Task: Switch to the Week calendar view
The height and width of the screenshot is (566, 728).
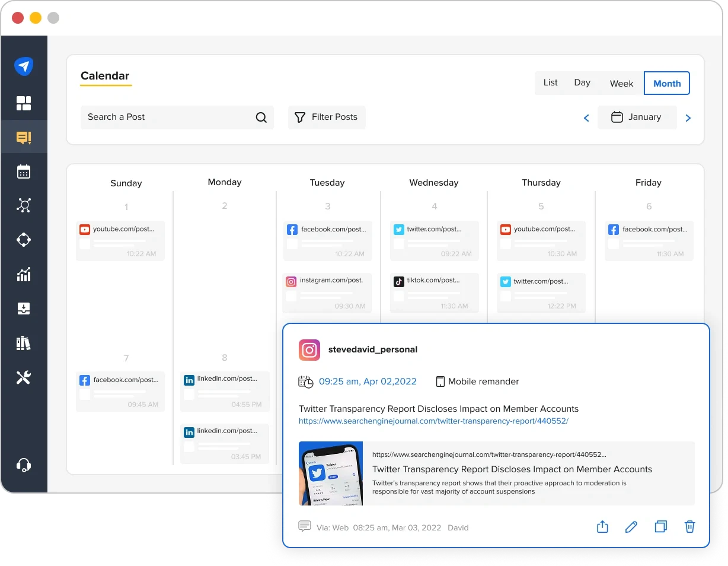Action: (x=621, y=84)
